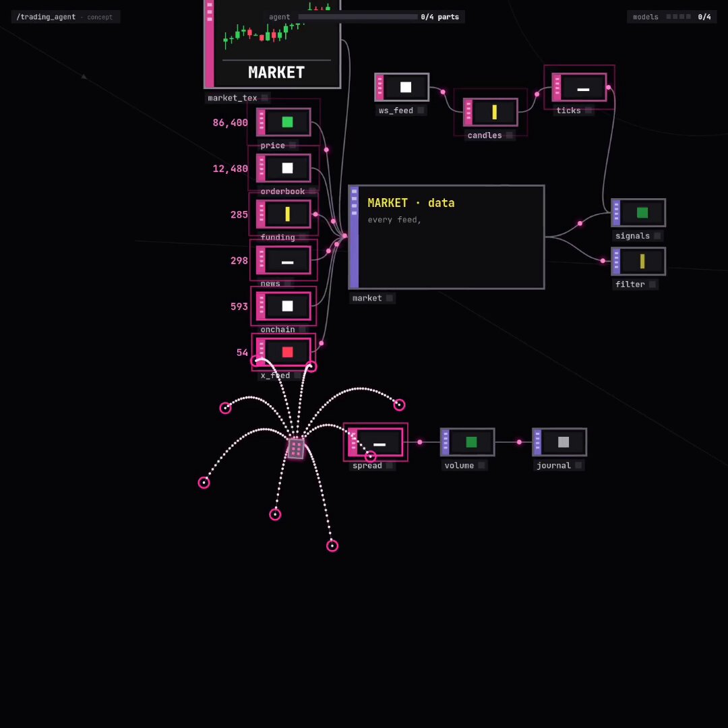The width and height of the screenshot is (728, 728).
Task: Select the filter node's yellow bar icon
Action: click(x=642, y=261)
